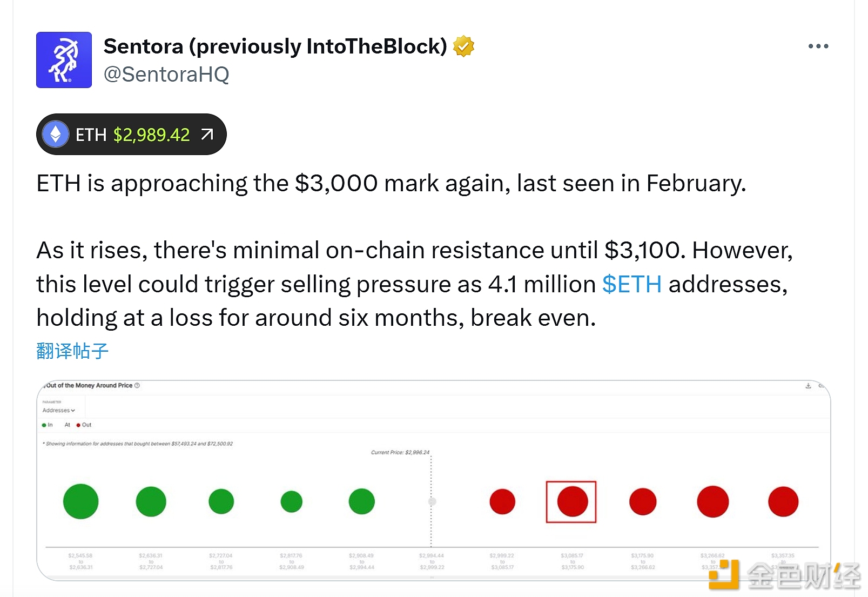Click the Sentora profile avatar

pos(64,60)
